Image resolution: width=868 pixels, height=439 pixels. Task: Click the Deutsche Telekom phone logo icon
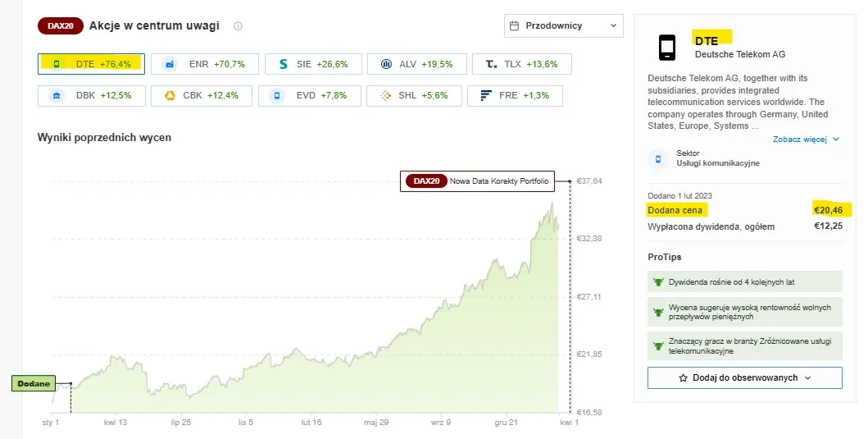pos(667,48)
